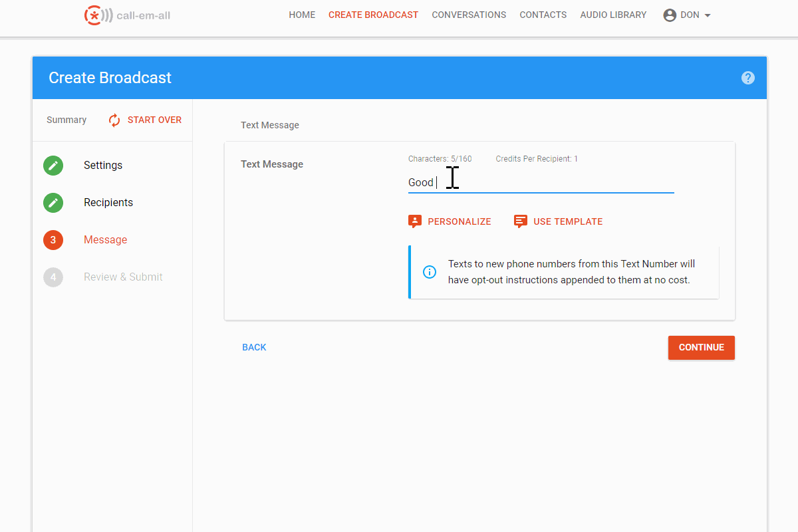Viewport: 798px width, 532px height.
Task: Open the AUDIO LIBRARY tab
Action: tap(613, 15)
